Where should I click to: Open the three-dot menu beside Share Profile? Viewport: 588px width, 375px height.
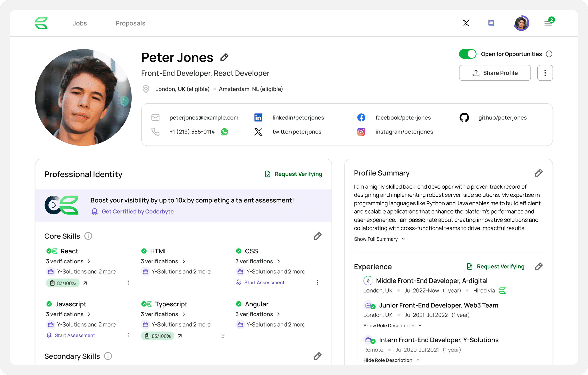coord(545,73)
